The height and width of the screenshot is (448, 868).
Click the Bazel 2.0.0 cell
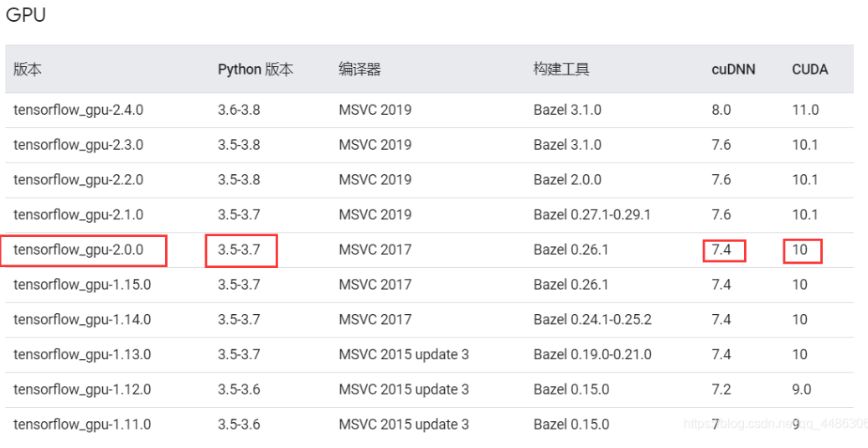(567, 180)
